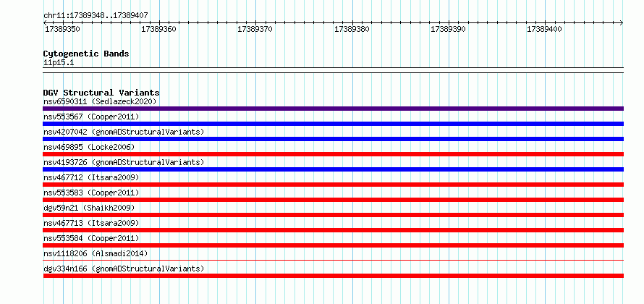644x304 pixels.
Task: Click the chr11:17389348..17389407 region label
Action: [x=96, y=16]
